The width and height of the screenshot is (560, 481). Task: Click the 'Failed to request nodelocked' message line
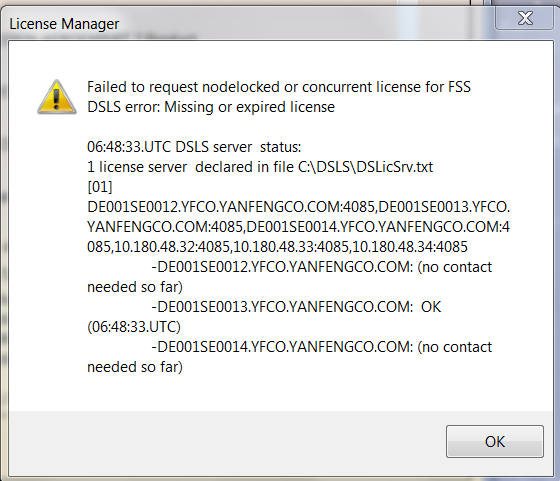pyautogui.click(x=279, y=87)
